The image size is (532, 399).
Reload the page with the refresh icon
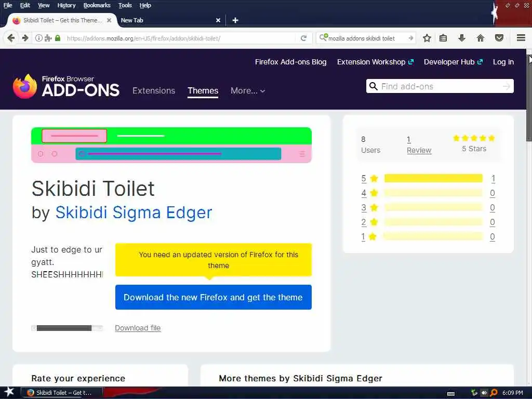click(303, 38)
